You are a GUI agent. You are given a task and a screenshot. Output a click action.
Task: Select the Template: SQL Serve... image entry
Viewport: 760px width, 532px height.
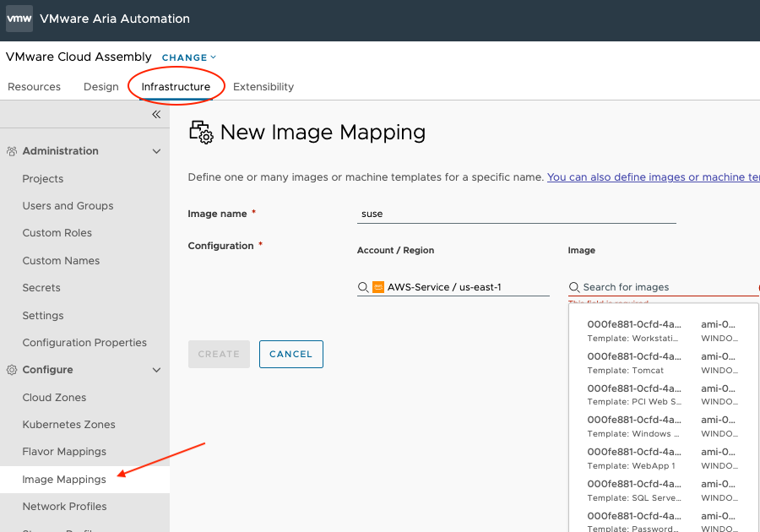pos(663,491)
